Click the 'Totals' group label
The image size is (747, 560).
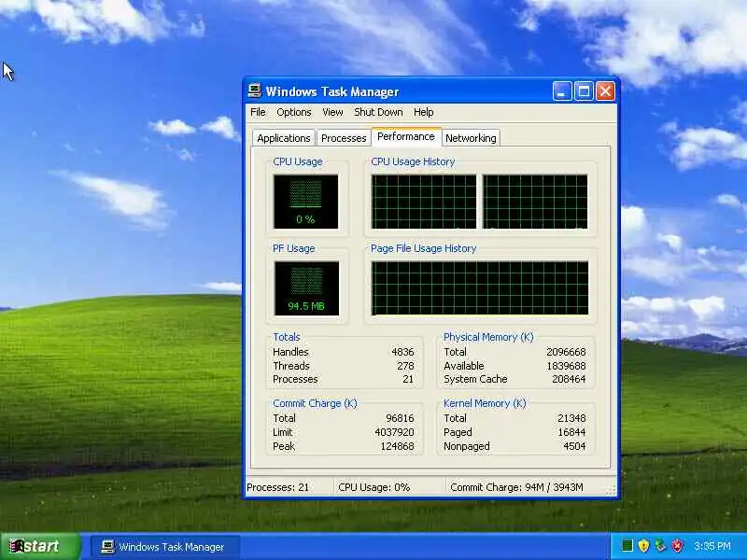[287, 337]
